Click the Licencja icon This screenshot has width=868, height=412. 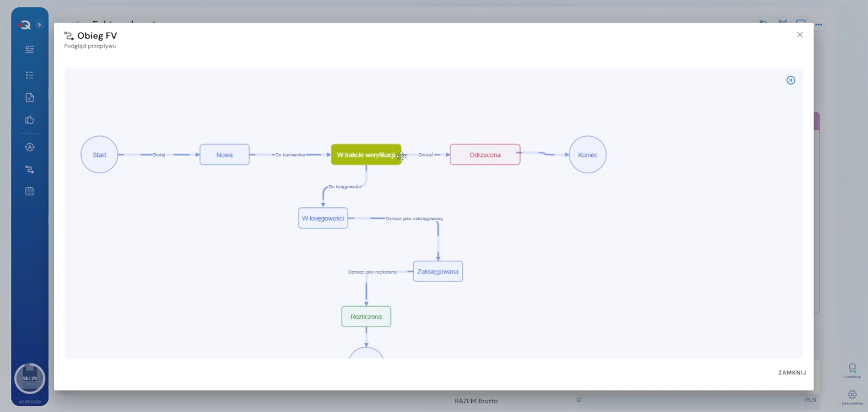(852, 369)
